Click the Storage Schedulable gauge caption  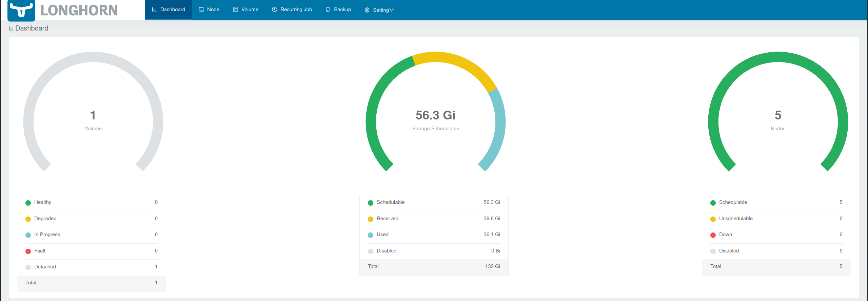(x=436, y=129)
